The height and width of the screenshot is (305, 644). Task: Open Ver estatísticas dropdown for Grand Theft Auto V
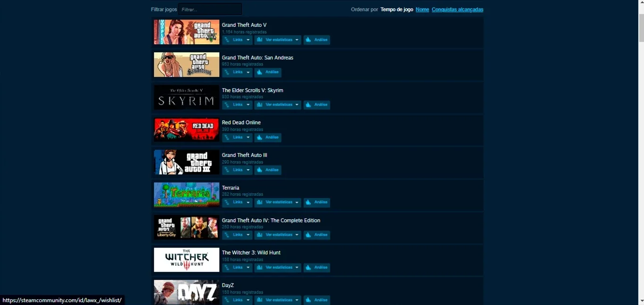tap(278, 40)
